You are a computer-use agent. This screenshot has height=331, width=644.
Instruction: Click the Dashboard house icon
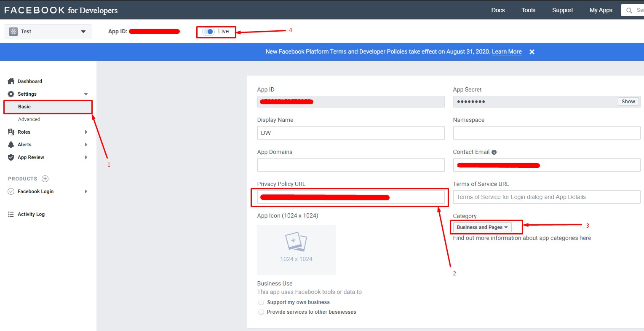click(11, 81)
